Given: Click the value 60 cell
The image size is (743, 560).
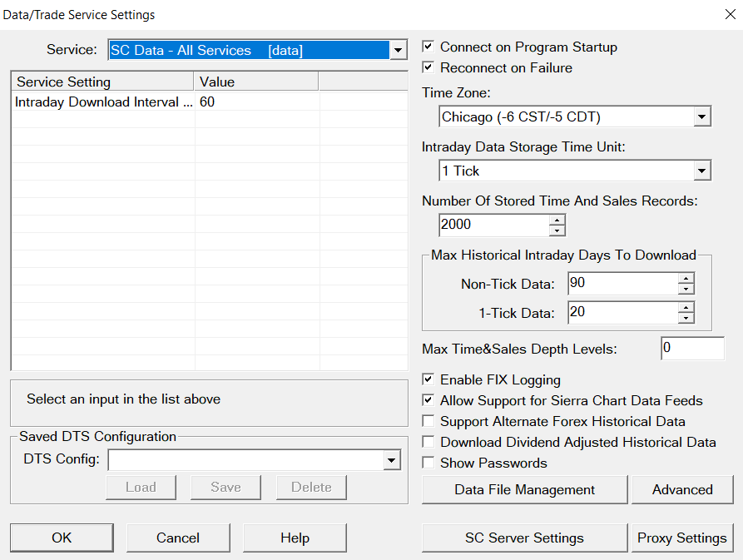Looking at the screenshot, I should pos(257,102).
